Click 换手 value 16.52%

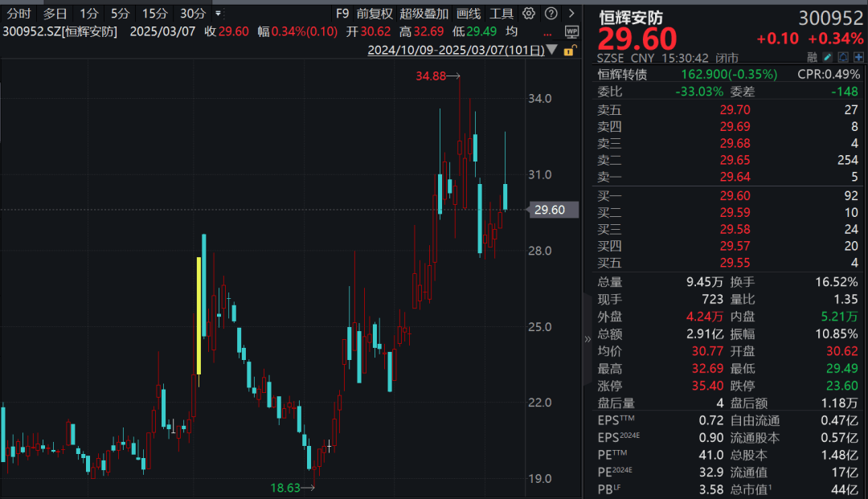click(x=837, y=281)
